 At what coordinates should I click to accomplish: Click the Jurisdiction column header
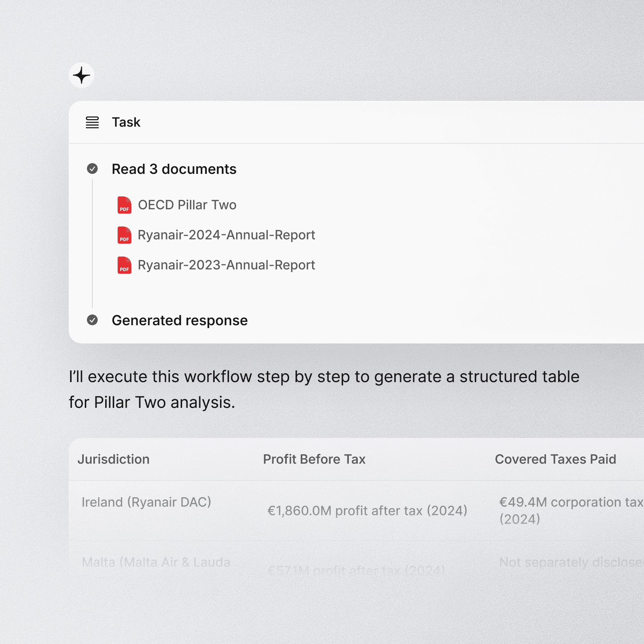pos(113,459)
